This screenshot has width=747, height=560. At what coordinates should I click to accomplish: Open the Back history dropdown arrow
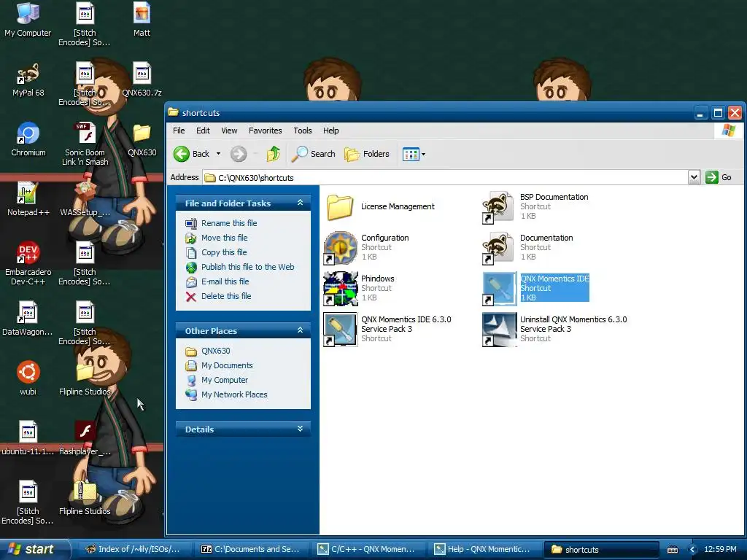(218, 154)
